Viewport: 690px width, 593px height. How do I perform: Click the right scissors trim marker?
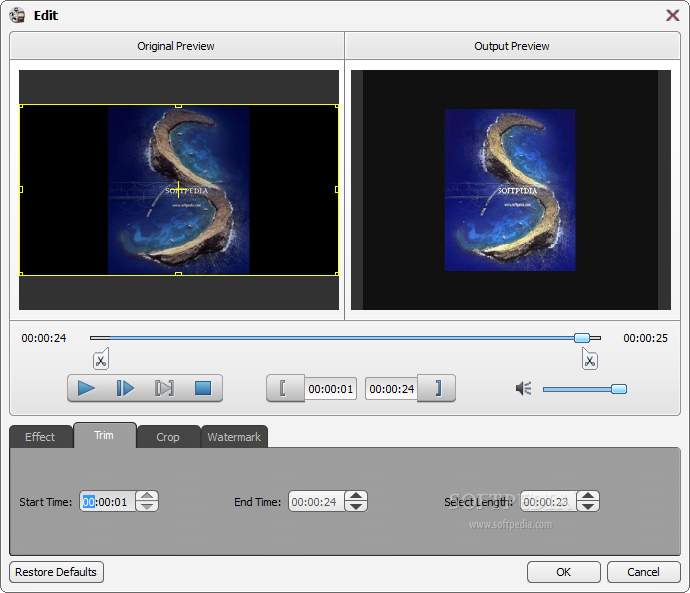[x=590, y=359]
